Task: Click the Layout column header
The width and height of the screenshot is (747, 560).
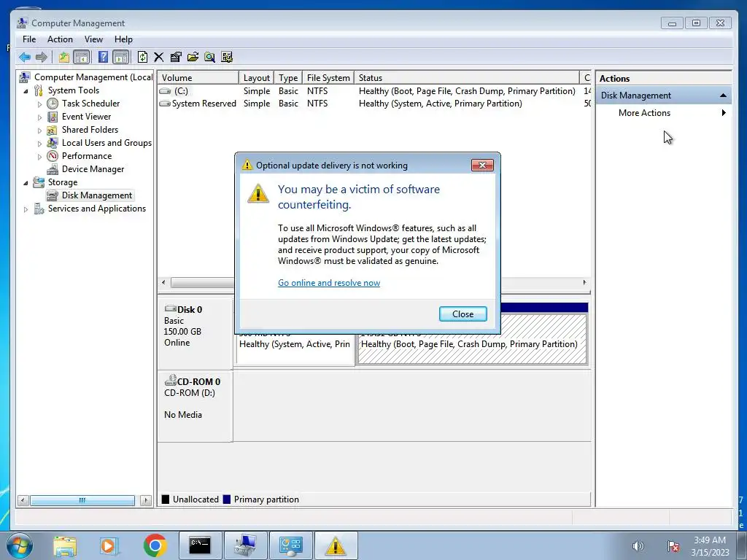Action: point(256,77)
